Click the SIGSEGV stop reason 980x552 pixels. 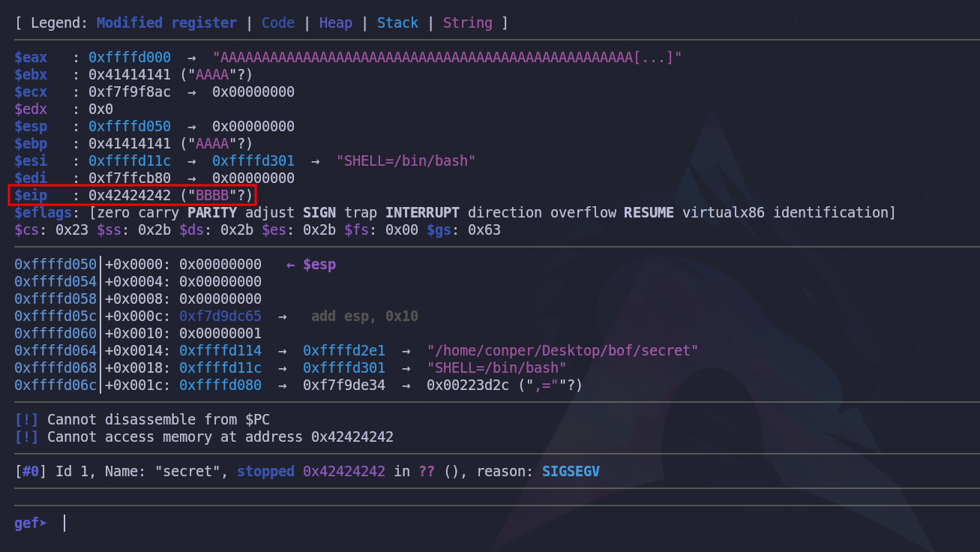(571, 472)
